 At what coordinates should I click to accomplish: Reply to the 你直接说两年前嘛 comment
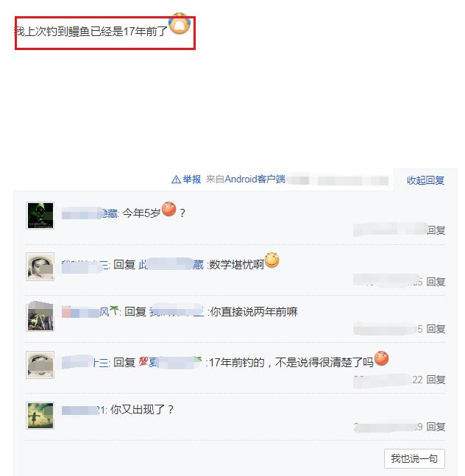tap(436, 329)
